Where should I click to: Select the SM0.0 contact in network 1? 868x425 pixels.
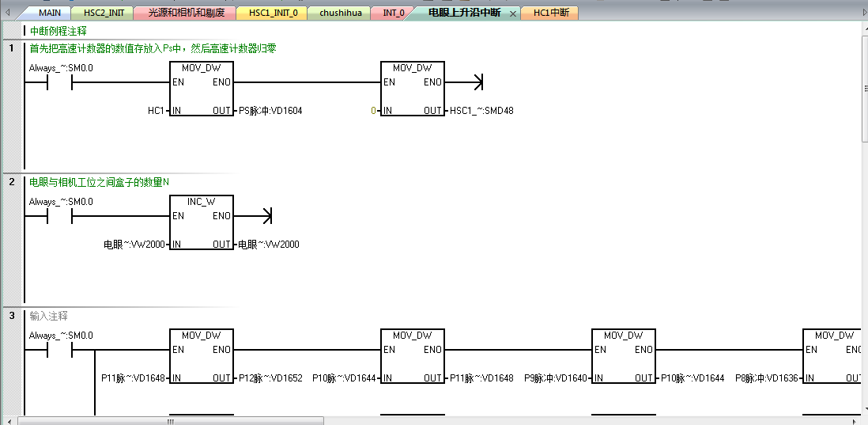(x=60, y=82)
